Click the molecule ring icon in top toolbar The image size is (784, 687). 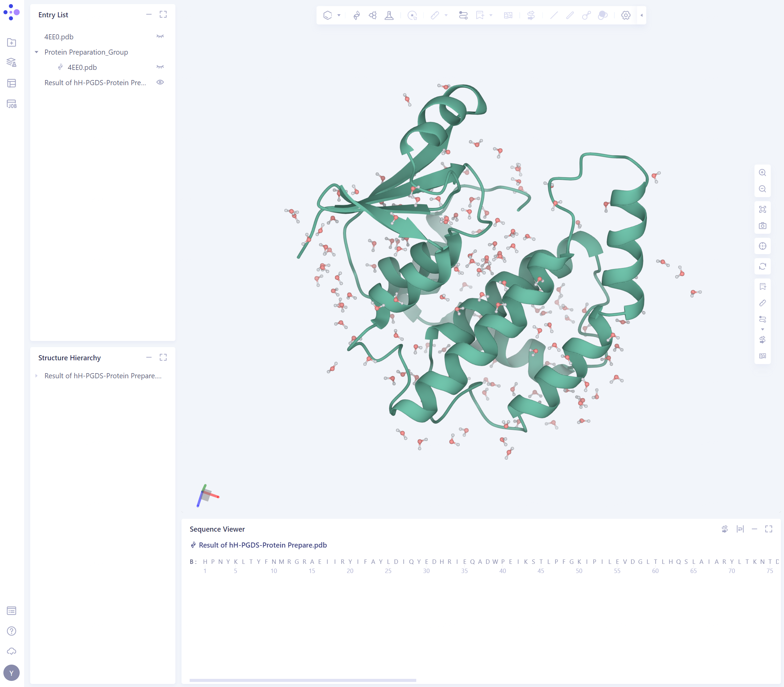372,15
